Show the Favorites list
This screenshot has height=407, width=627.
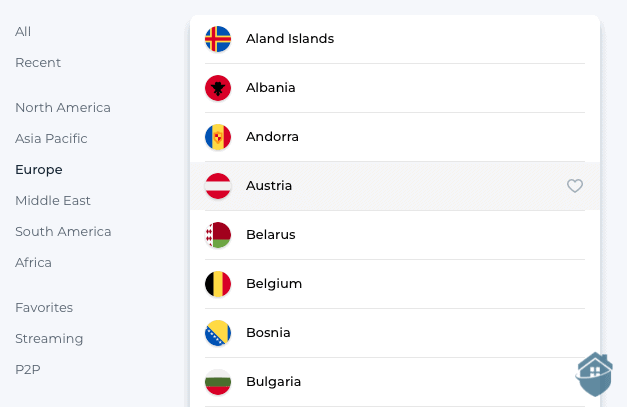(44, 308)
